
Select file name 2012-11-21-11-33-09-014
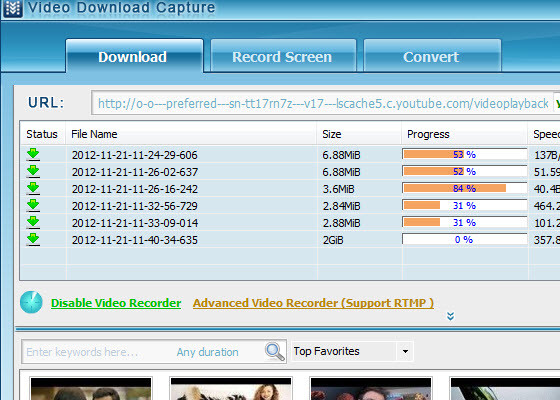coord(135,223)
